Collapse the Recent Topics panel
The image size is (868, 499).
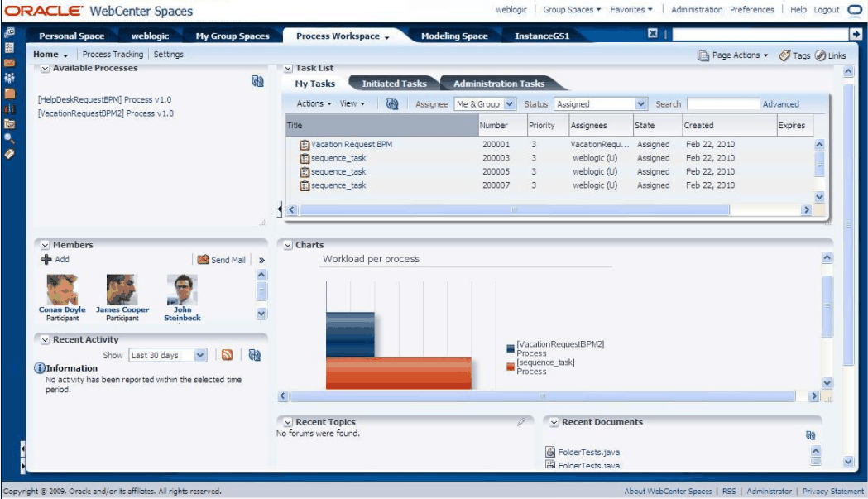[x=288, y=423]
